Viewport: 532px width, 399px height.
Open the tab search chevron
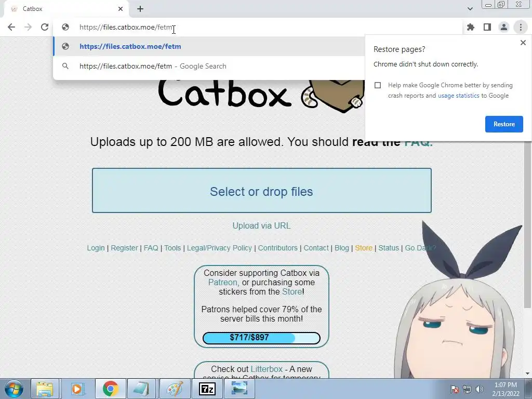pos(470,9)
